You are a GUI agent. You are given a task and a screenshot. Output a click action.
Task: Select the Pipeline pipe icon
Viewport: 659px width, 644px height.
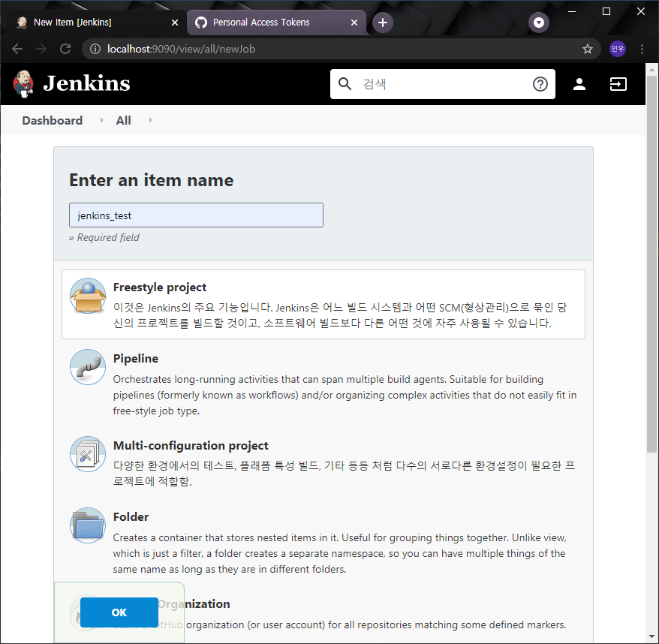88,367
